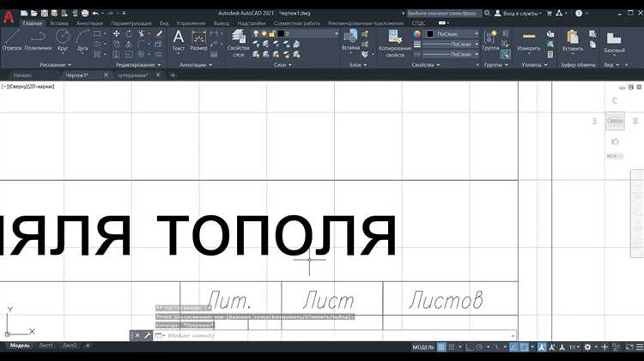Viewport: 644px width, 361px height.
Task: Click the МОДЕЛЬ button in status bar
Action: pyautogui.click(x=423, y=347)
